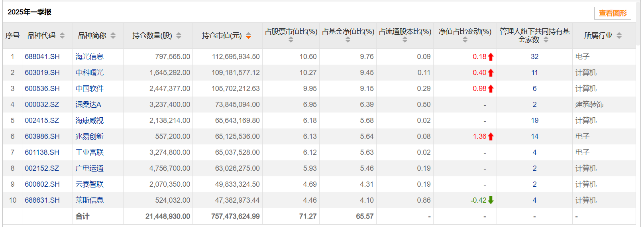Click co-holding fund count 6 for 中国软件
This screenshot has height=227, width=644.
tap(534, 89)
